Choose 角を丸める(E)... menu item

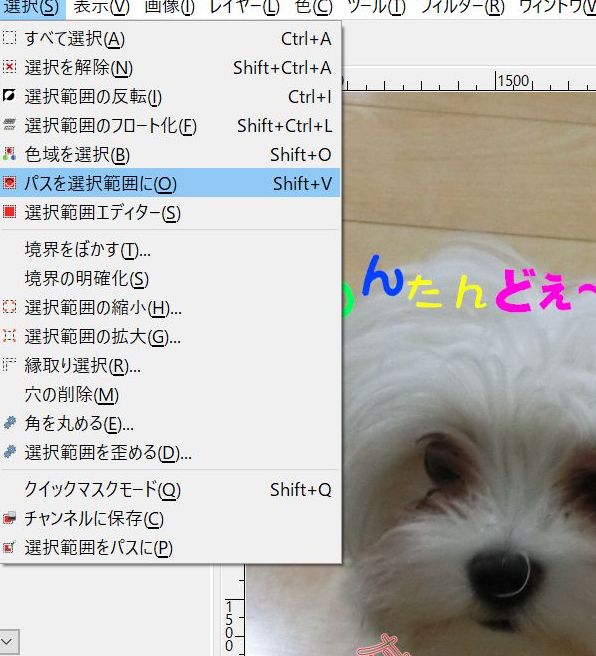pyautogui.click(x=170, y=423)
